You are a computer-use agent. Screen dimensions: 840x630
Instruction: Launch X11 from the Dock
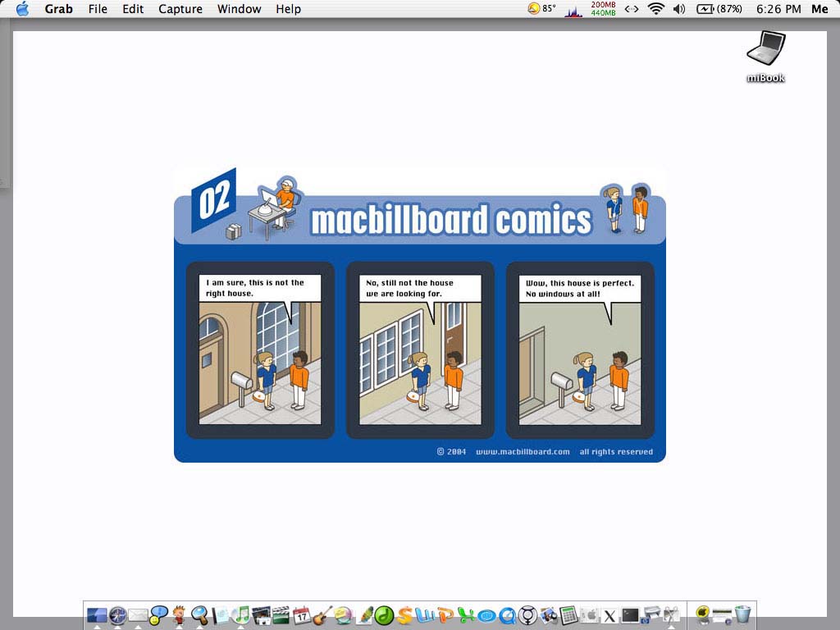(609, 616)
